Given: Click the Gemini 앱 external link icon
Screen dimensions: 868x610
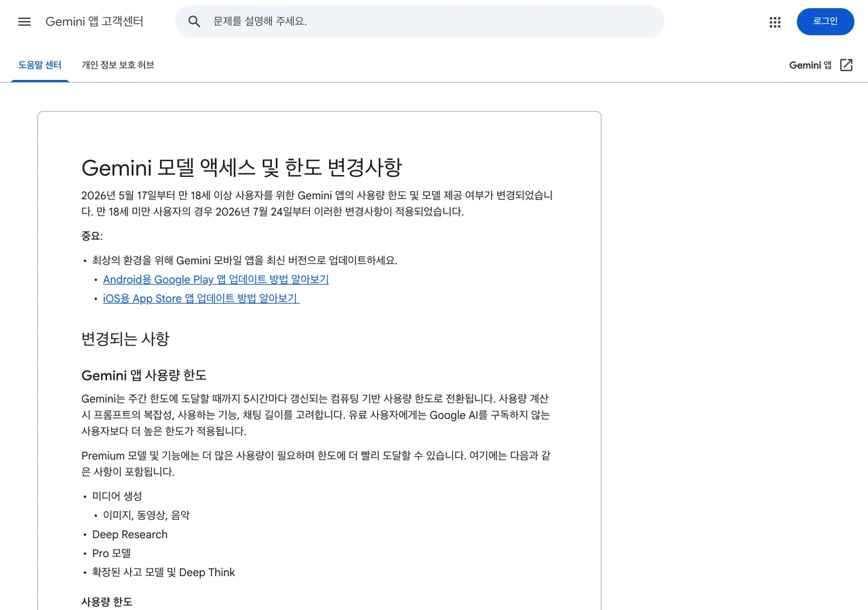Looking at the screenshot, I should tap(846, 65).
